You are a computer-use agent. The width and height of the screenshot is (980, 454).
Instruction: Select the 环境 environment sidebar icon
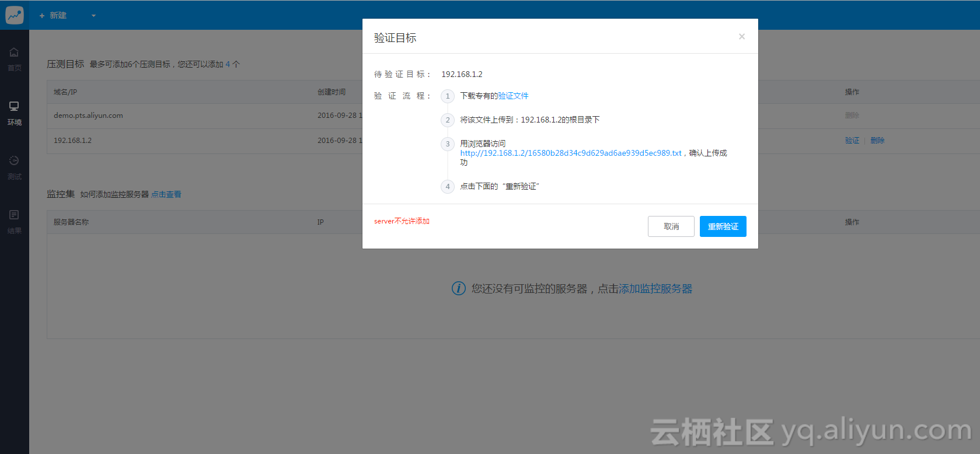[x=14, y=114]
